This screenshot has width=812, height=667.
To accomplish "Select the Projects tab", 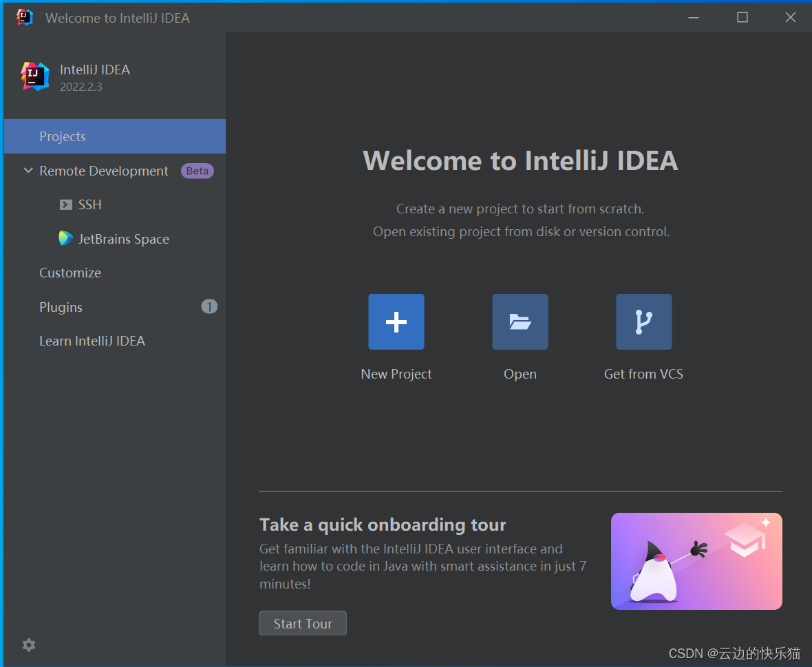I will click(x=115, y=136).
